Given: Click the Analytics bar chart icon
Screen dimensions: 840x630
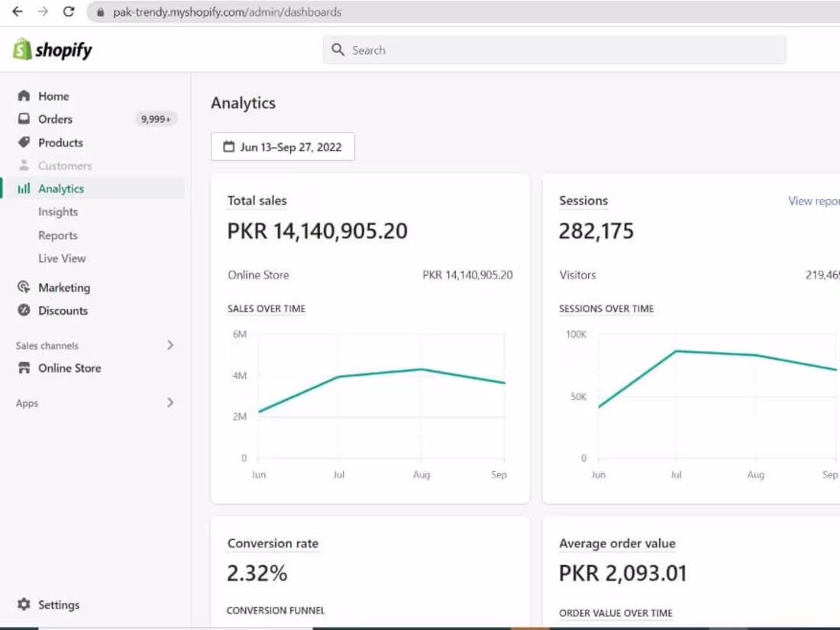Looking at the screenshot, I should [x=24, y=188].
